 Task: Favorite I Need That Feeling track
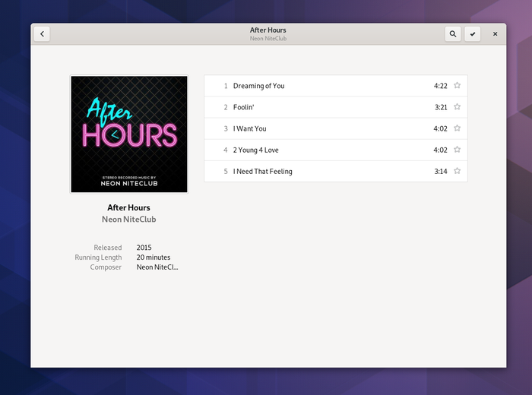[x=457, y=171]
